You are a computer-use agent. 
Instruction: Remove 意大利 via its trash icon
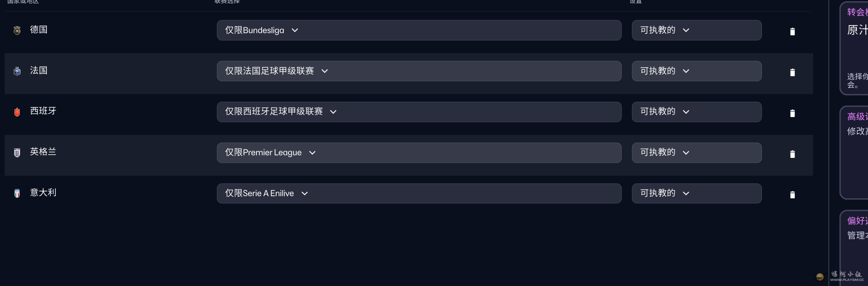click(x=792, y=194)
